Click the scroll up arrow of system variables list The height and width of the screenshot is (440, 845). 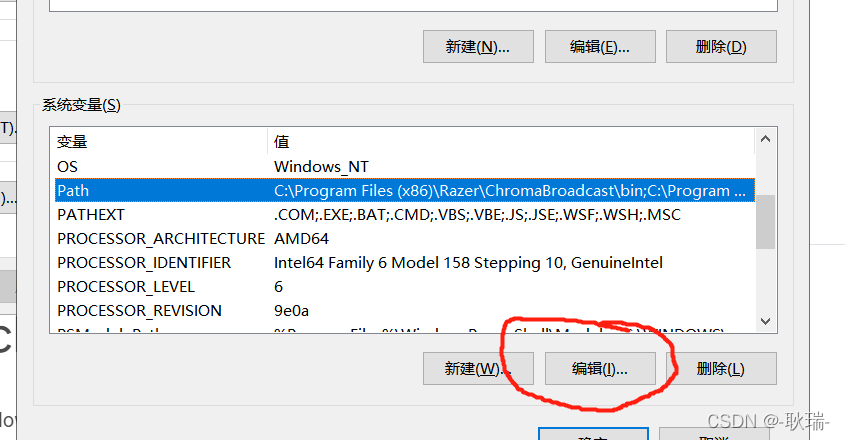click(x=765, y=139)
